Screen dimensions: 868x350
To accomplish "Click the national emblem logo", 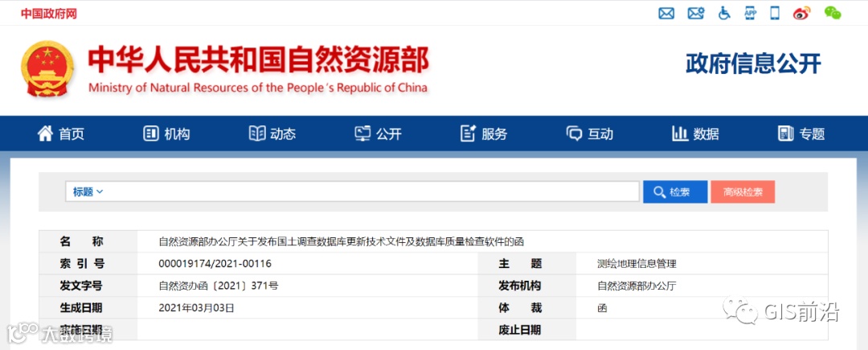I will click(47, 68).
